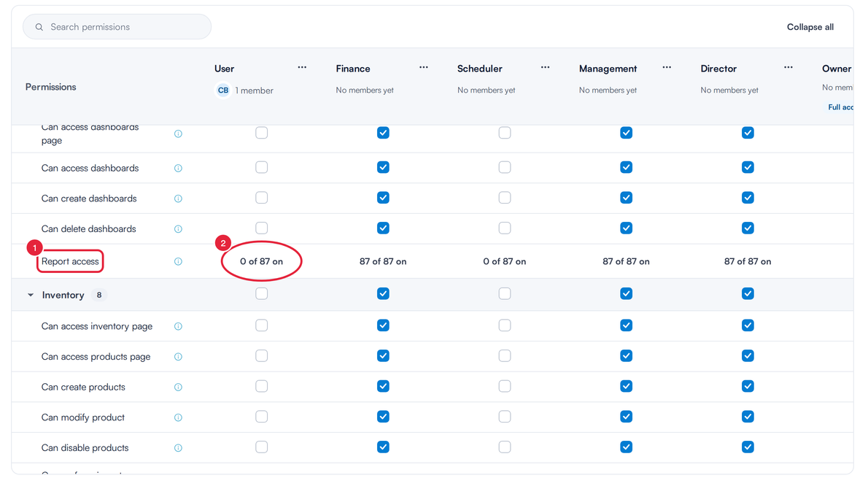Viewport: 868px width, 478px height.
Task: Click the Management role column header
Action: 608,69
